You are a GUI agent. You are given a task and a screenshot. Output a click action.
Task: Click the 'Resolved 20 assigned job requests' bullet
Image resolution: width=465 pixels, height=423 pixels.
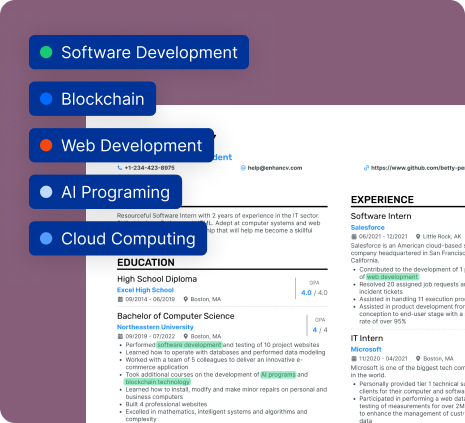pyautogui.click(x=412, y=288)
